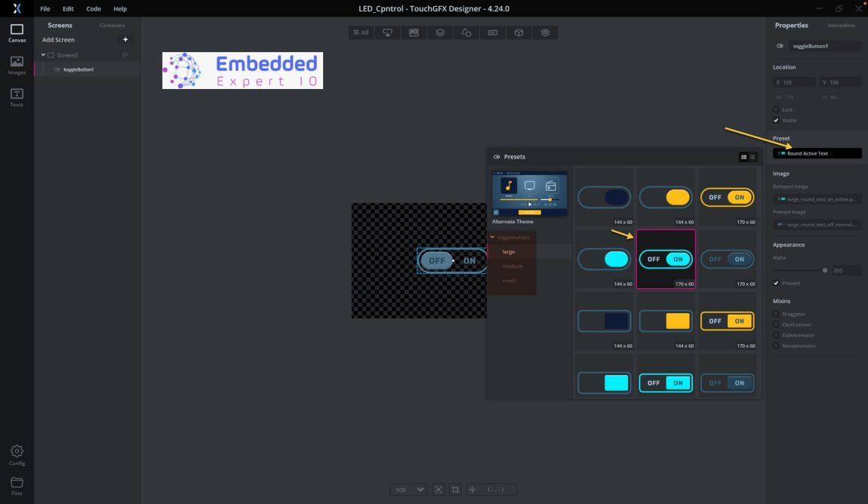
Task: Select the Images widget category in the top toolbar
Action: click(413, 32)
